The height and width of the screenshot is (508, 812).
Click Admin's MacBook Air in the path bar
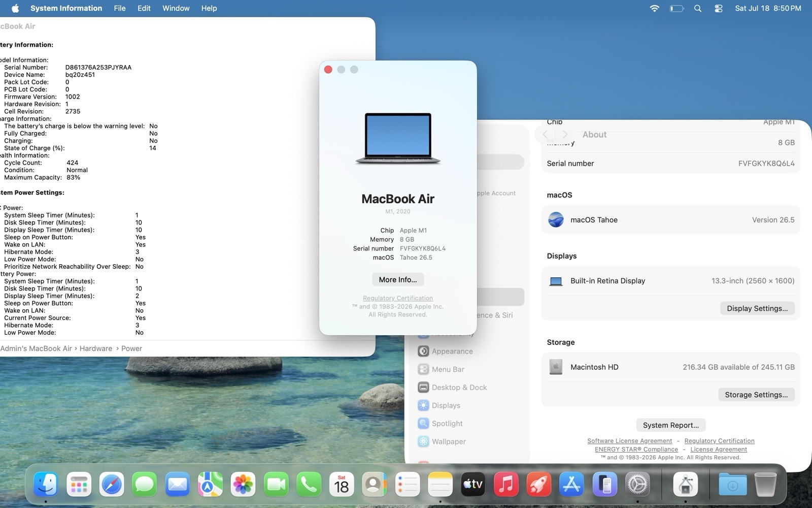coord(36,348)
